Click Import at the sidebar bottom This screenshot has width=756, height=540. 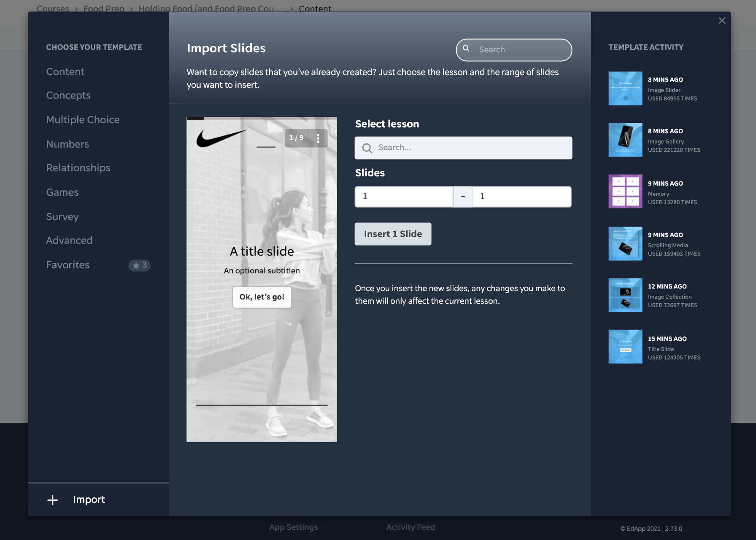(x=89, y=499)
